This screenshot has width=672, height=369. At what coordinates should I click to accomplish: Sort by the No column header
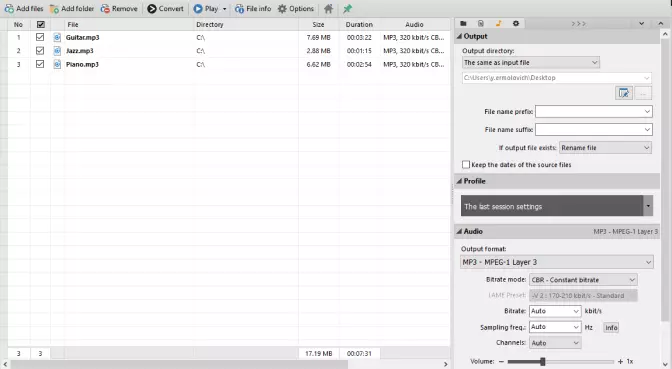[18, 24]
